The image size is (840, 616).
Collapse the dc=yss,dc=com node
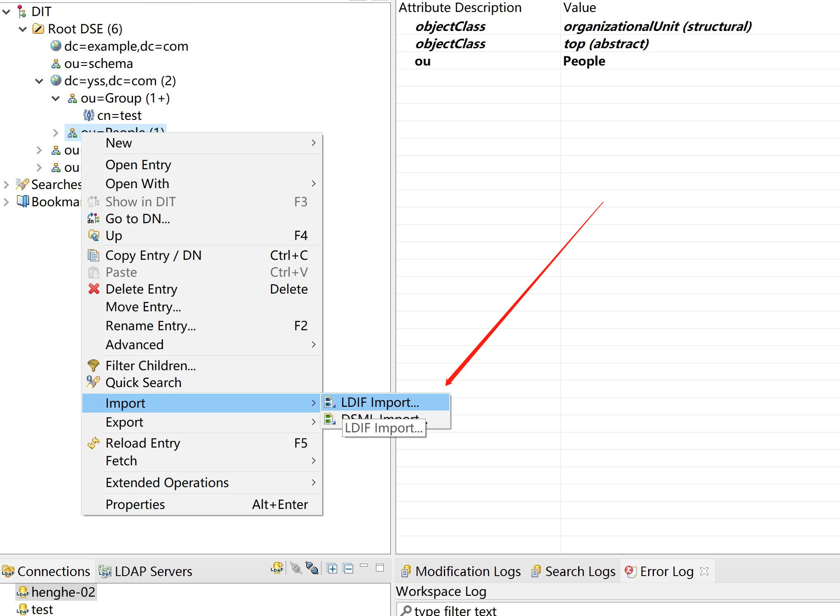[39, 81]
